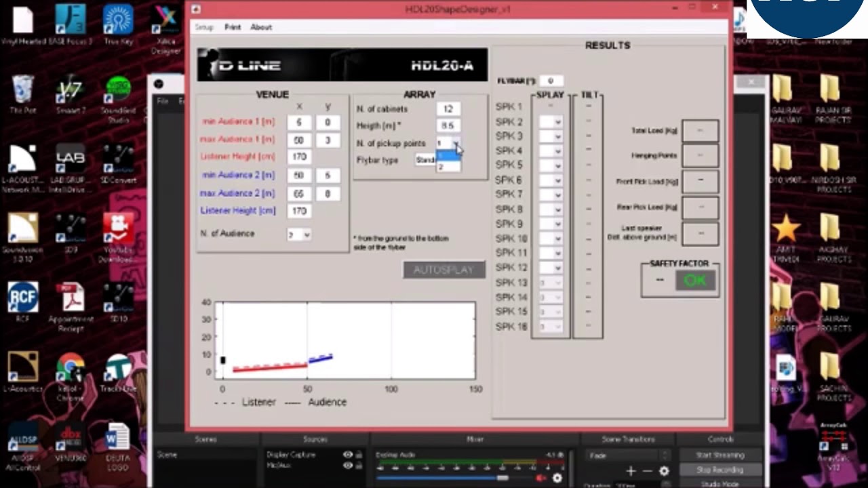Click Studio Mode in OBS
This screenshot has height=488, width=868.
720,483
